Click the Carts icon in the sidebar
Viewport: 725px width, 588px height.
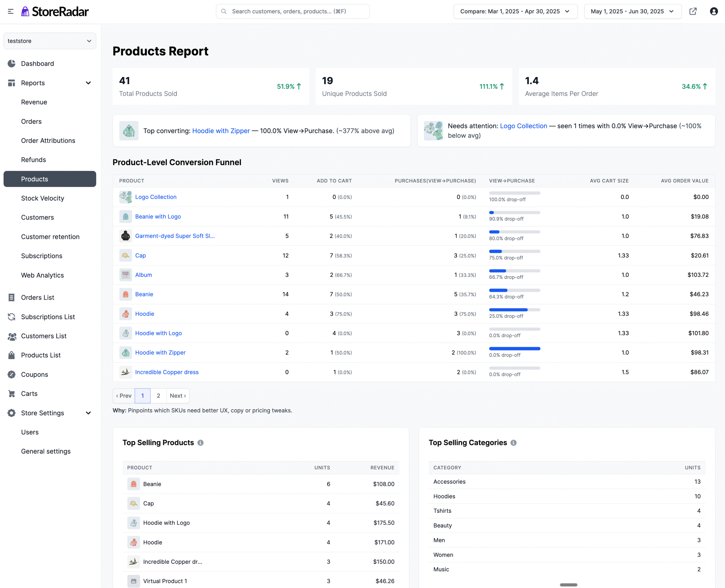pos(12,394)
